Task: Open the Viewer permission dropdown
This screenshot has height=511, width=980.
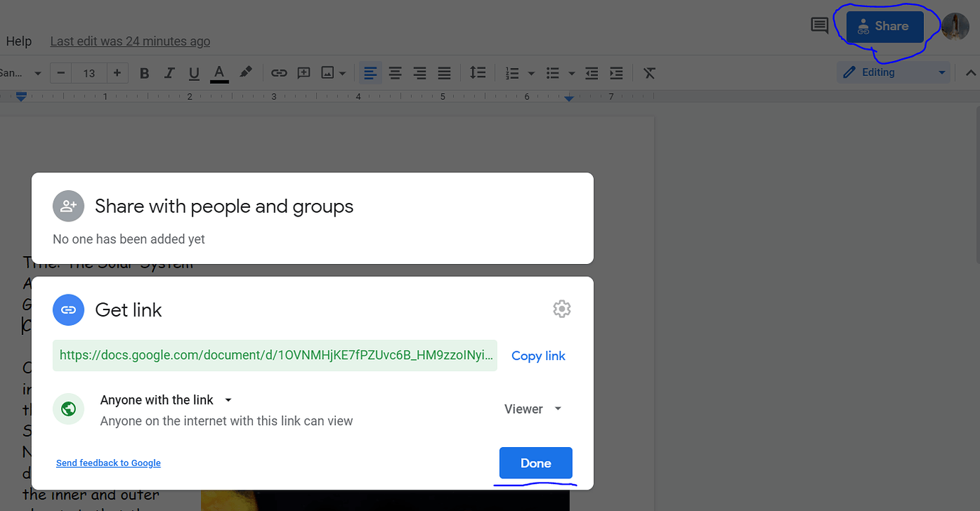Action: (533, 409)
